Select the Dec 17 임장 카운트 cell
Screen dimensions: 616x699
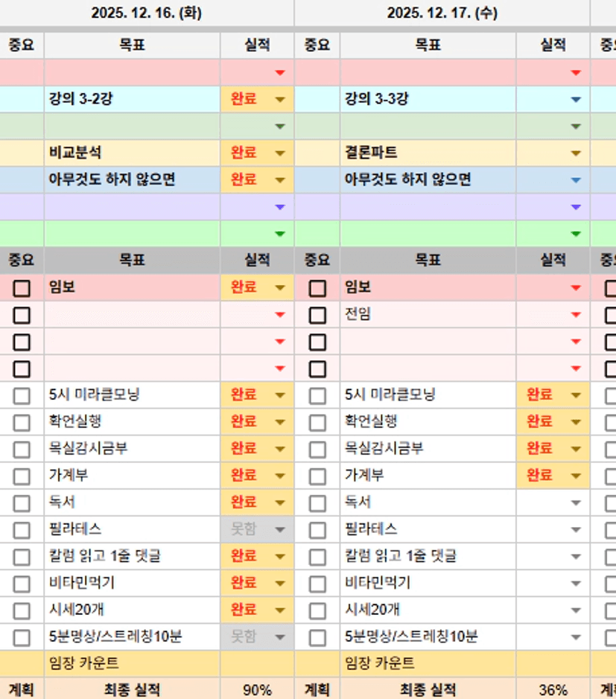click(x=428, y=663)
